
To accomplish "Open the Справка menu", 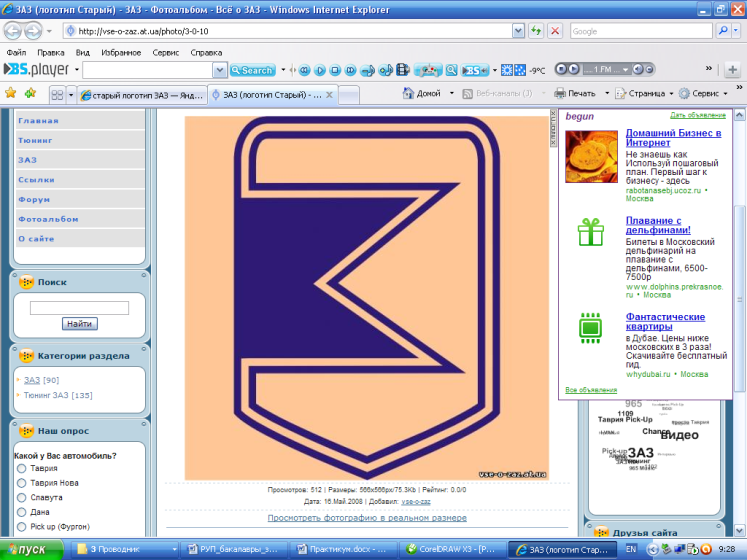I will pyautogui.click(x=206, y=52).
